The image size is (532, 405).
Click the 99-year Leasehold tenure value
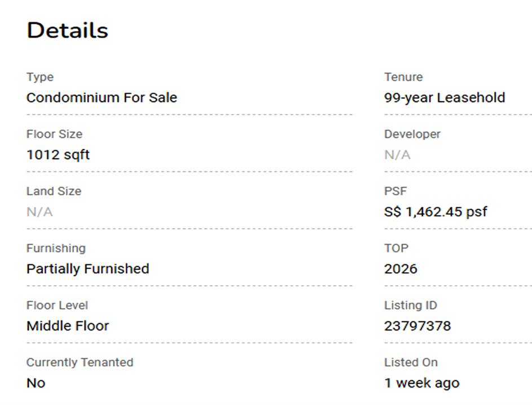coord(445,98)
